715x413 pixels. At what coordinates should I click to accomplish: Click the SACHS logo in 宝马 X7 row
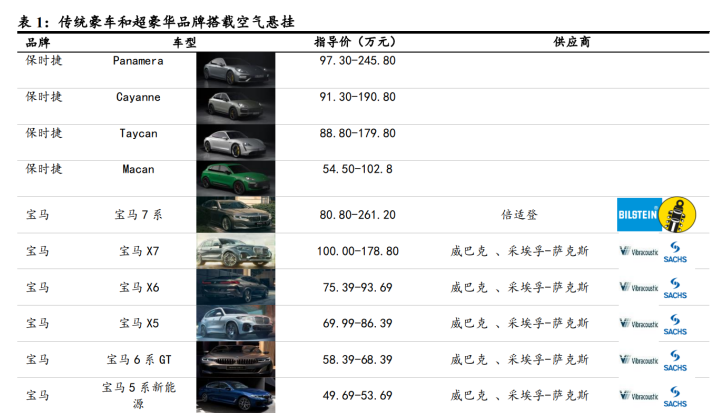(x=675, y=252)
